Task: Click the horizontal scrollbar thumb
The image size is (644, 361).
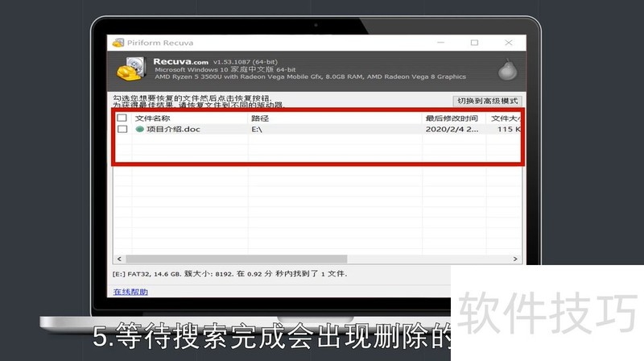Action: (237, 259)
